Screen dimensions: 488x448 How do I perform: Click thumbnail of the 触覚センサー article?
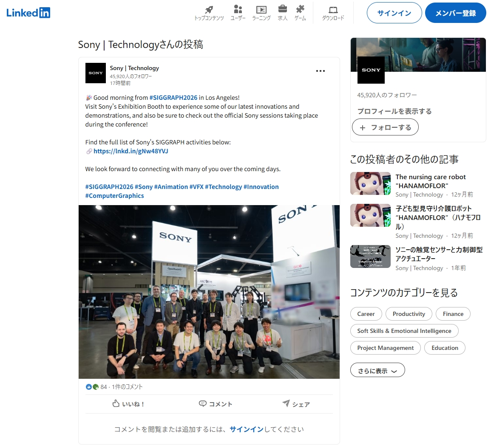point(370,256)
